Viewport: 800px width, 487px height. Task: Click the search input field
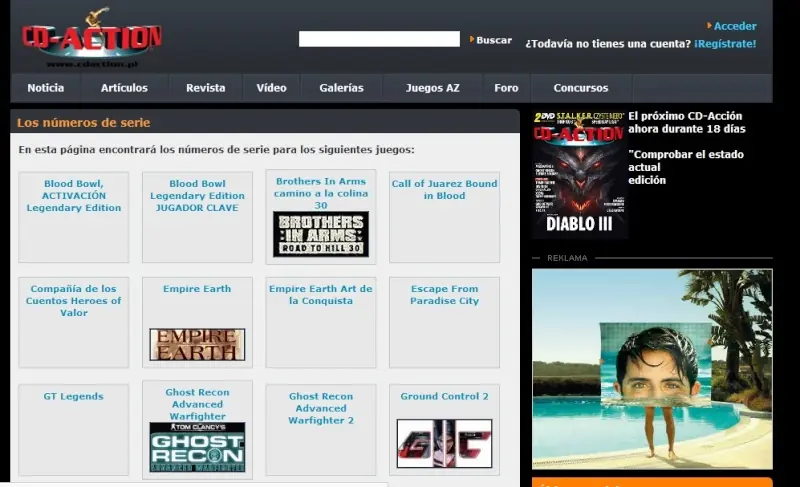point(379,39)
